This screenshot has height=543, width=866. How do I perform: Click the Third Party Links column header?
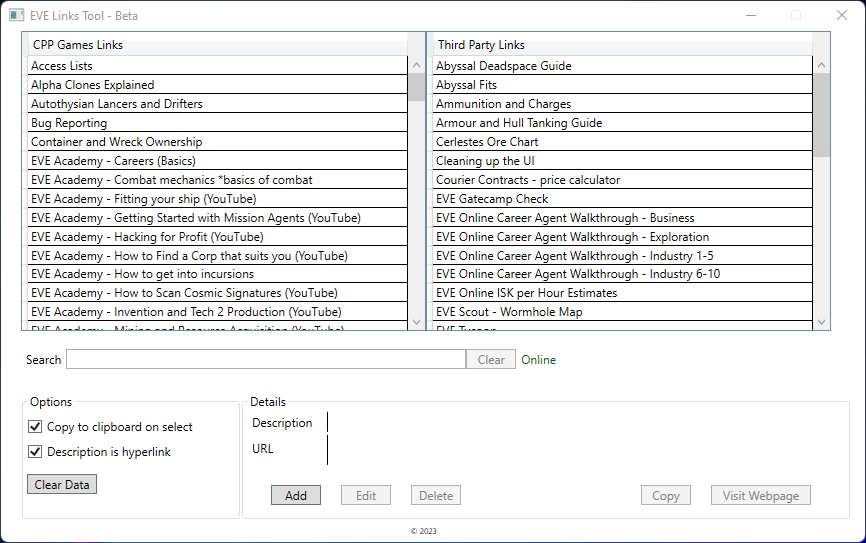[x=622, y=45]
